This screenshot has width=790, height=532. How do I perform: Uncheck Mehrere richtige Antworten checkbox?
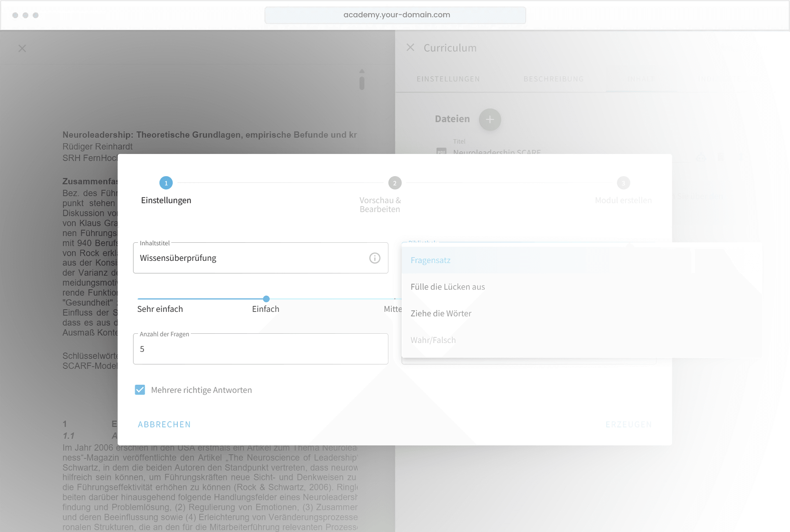(x=140, y=390)
